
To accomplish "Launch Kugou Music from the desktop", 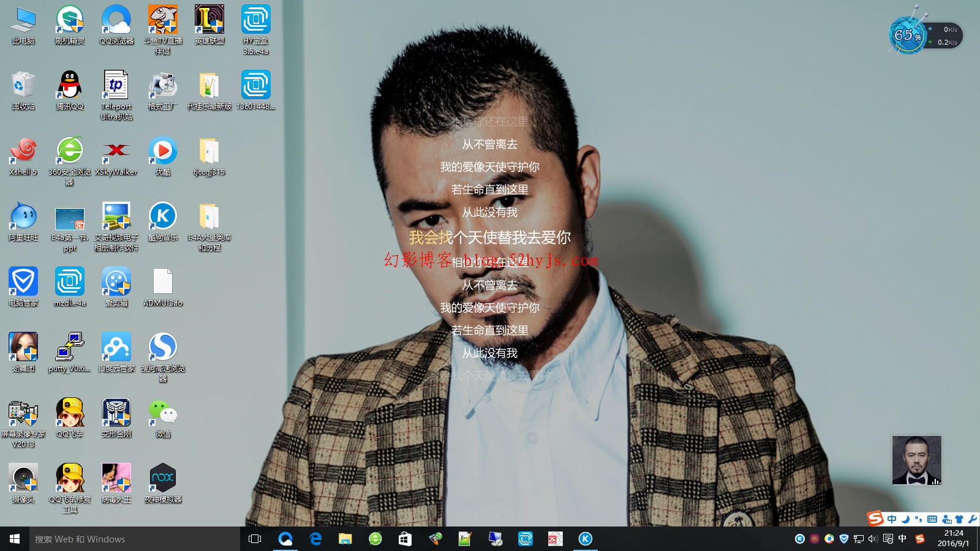I will (x=163, y=217).
